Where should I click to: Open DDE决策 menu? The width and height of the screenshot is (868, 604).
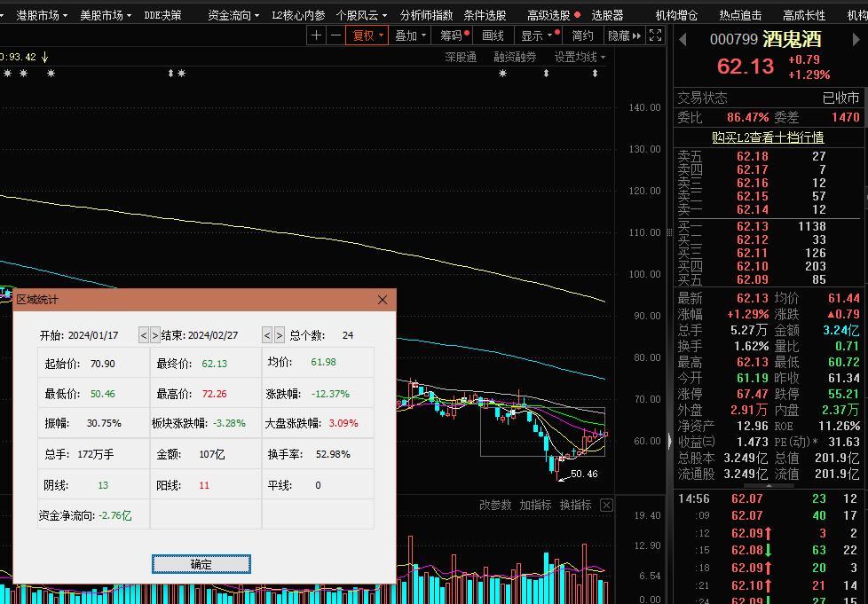[x=162, y=15]
